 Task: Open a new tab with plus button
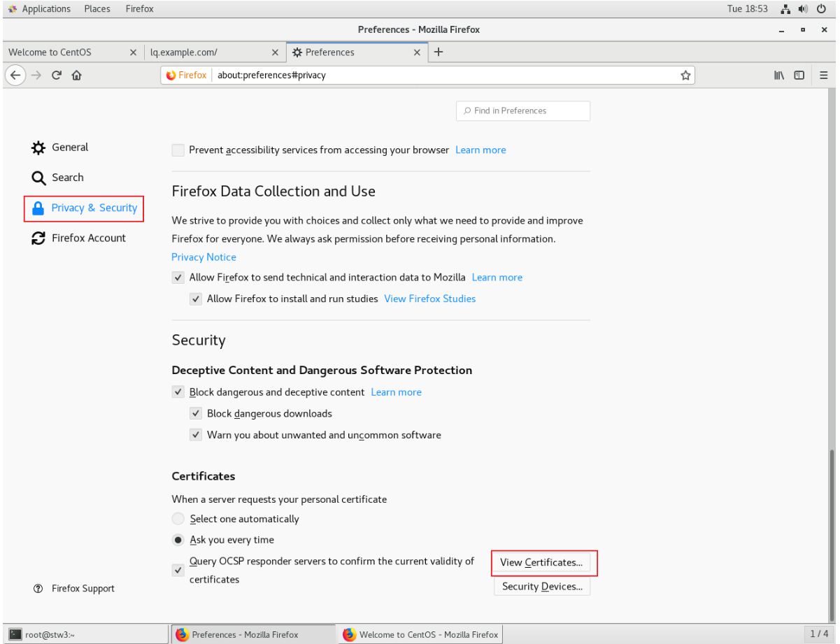[439, 52]
